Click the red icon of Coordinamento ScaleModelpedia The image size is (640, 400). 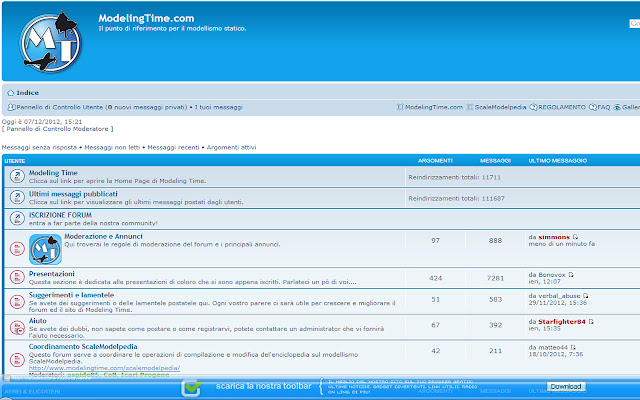point(17,359)
